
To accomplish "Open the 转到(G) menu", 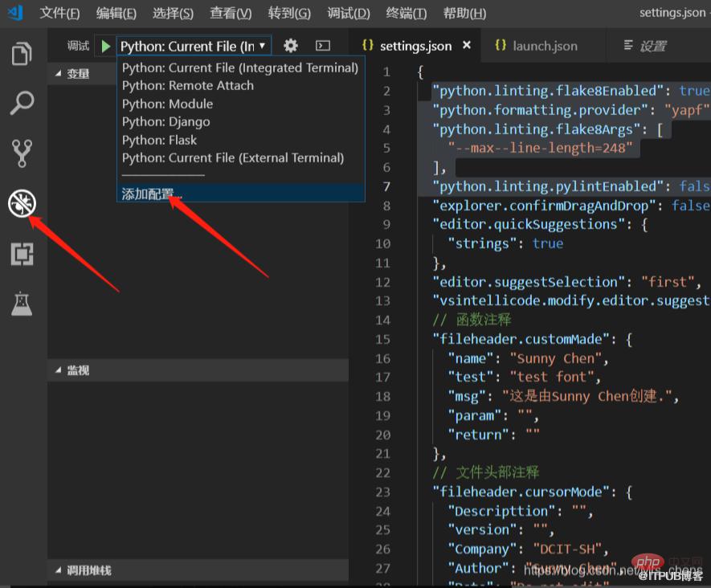I will 289,13.
